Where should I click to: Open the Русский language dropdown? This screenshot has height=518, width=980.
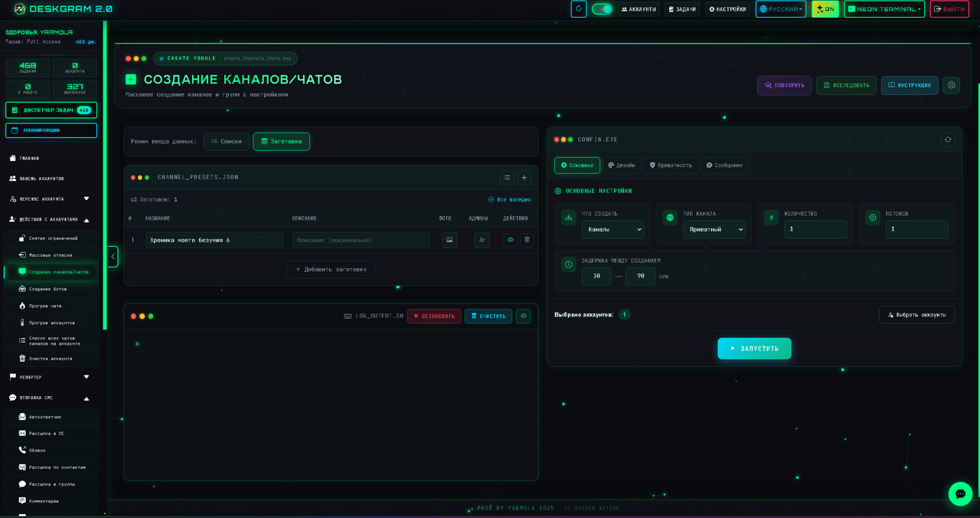tap(780, 9)
